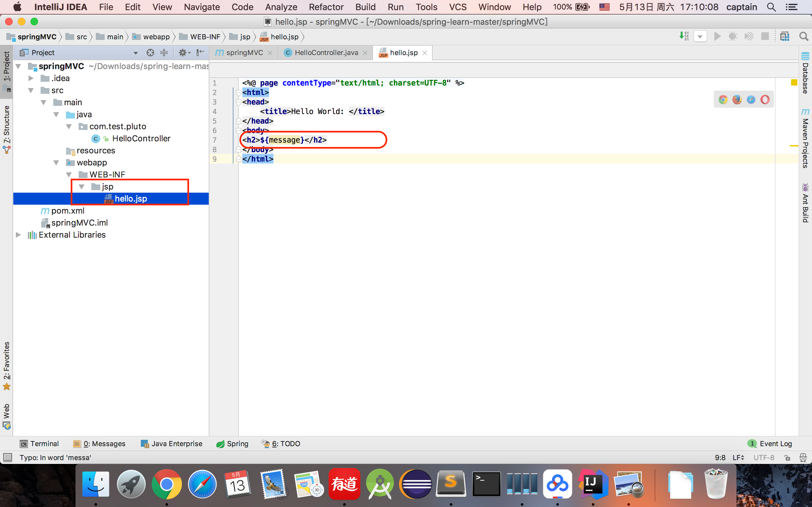
Task: Click the Make Project build icon
Action: (x=684, y=36)
